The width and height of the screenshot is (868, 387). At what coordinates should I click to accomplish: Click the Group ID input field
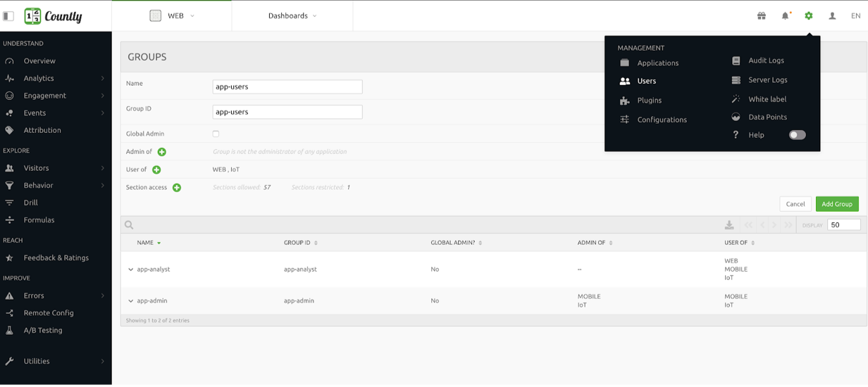287,112
